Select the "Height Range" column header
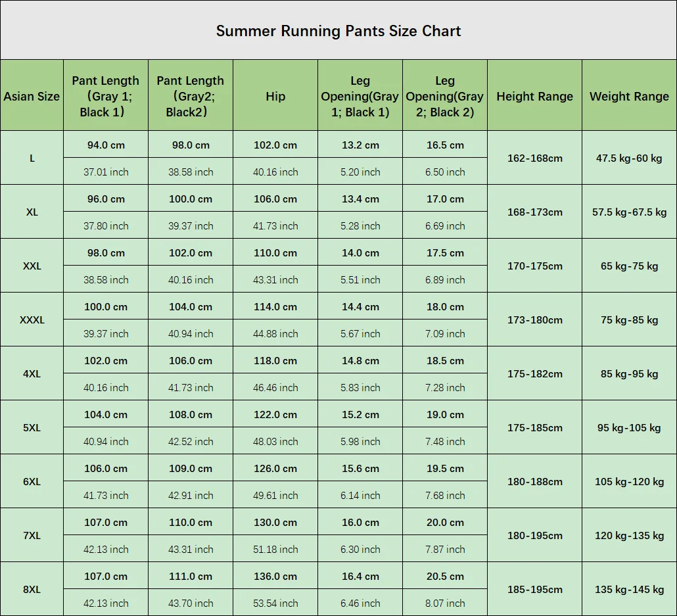The image size is (677, 616). coord(534,97)
